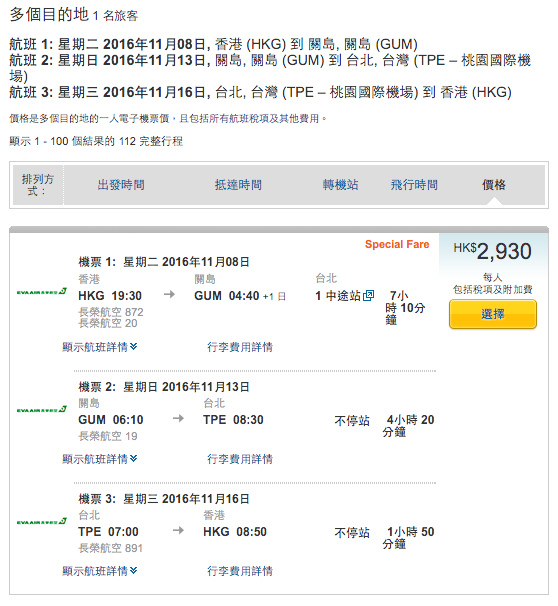Open 行李費用詳情 for ticket 2
The image size is (558, 606).
pyautogui.click(x=240, y=459)
